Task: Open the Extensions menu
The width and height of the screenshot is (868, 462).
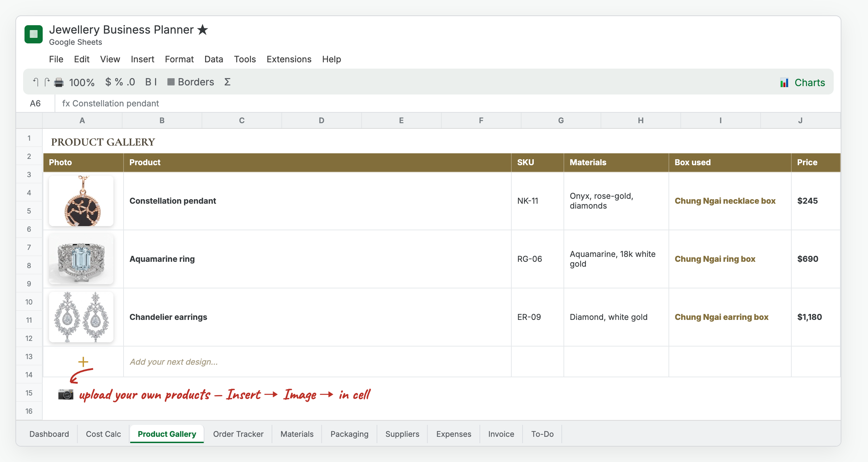Action: coord(289,59)
